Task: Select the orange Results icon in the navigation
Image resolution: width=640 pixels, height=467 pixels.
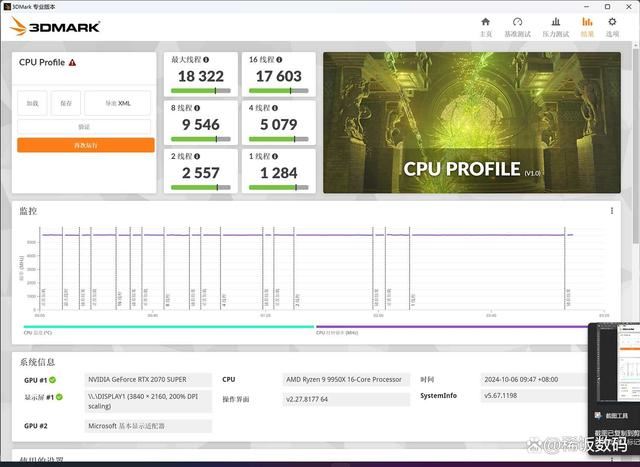Action: [x=587, y=22]
